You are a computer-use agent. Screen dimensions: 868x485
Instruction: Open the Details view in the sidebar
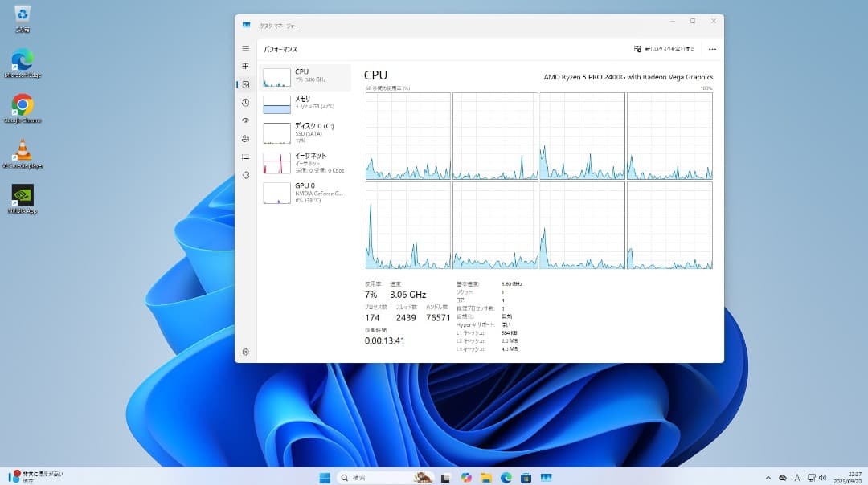246,157
